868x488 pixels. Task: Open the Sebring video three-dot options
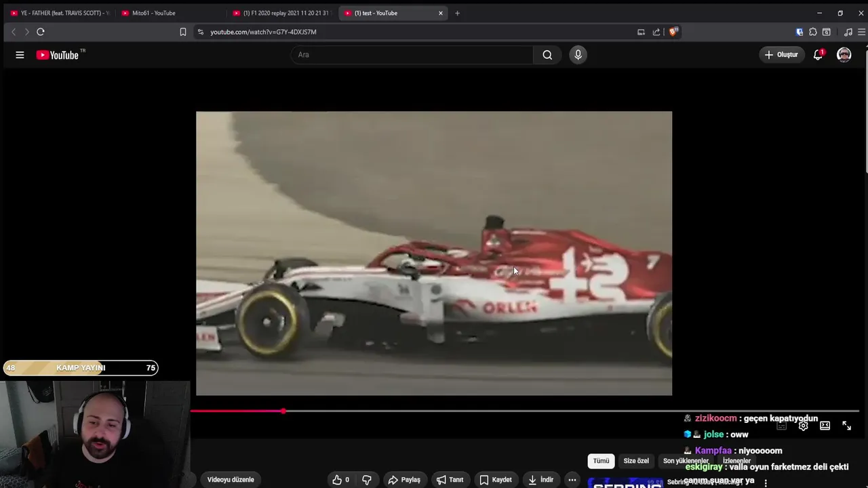pos(766,483)
